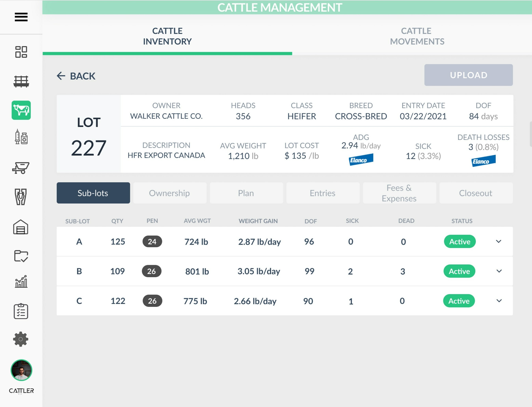Click the Upload button
The image size is (532, 407).
(x=468, y=75)
